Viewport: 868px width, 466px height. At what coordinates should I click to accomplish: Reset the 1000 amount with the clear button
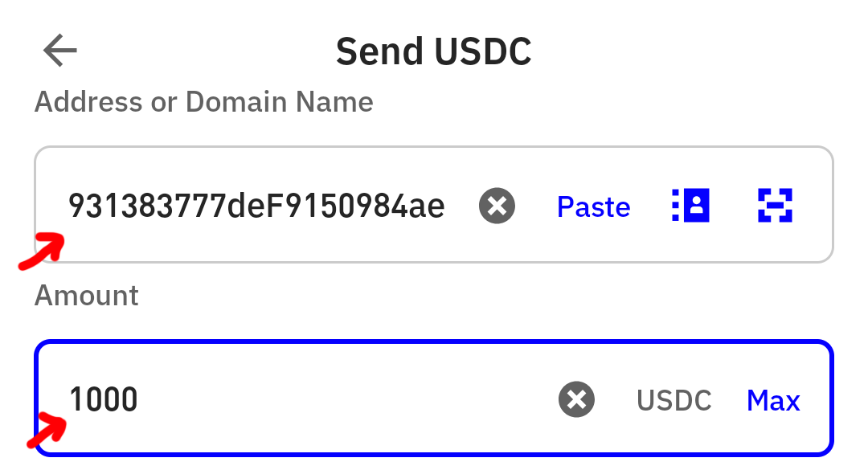(x=576, y=399)
